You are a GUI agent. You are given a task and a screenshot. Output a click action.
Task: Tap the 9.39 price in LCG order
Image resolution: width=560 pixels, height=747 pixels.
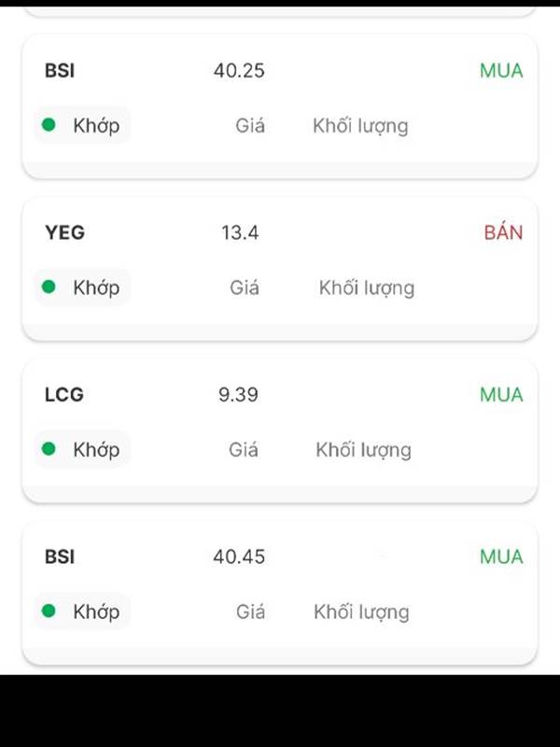[238, 394]
